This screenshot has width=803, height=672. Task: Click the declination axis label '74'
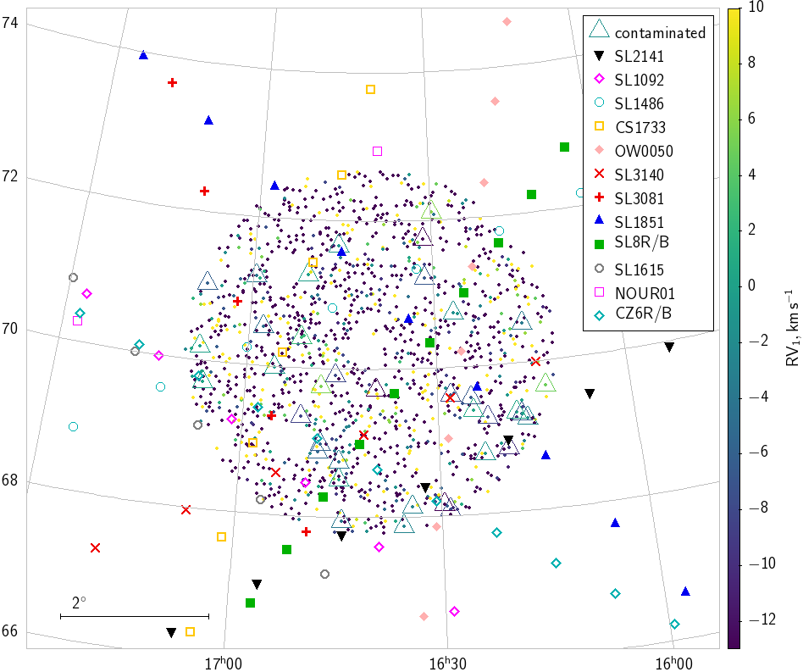(x=9, y=23)
